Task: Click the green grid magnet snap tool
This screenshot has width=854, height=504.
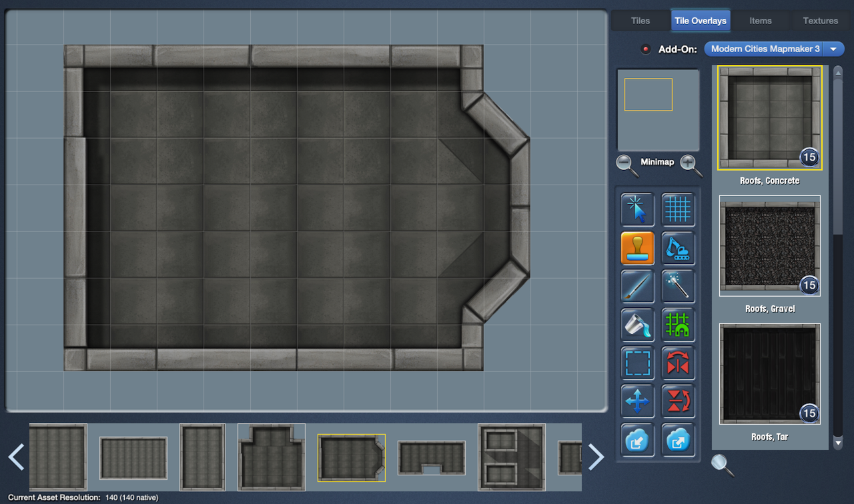Action: [x=678, y=325]
